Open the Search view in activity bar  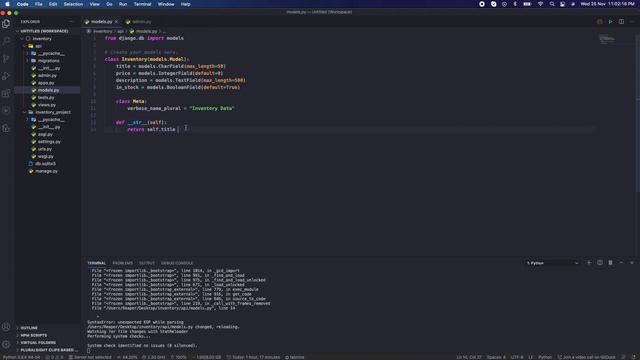(x=6, y=41)
